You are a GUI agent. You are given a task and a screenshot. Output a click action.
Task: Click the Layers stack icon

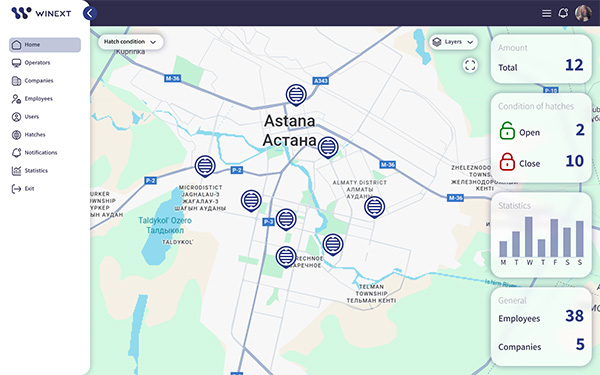pos(437,42)
